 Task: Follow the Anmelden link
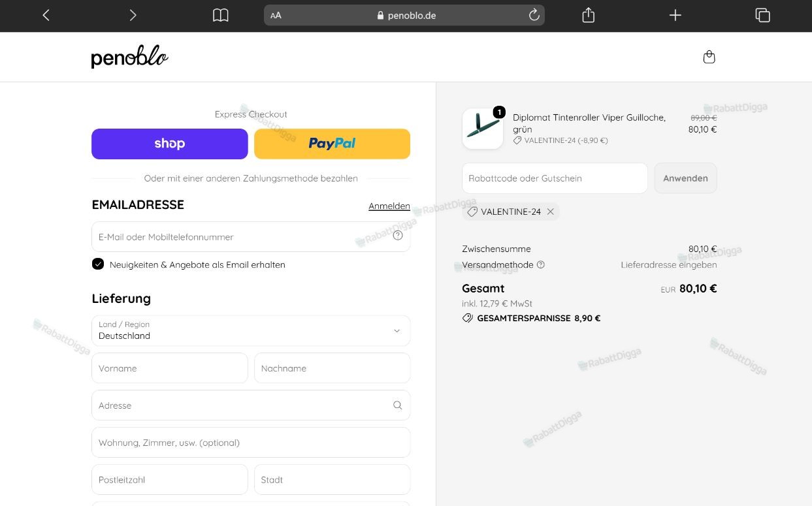(389, 206)
